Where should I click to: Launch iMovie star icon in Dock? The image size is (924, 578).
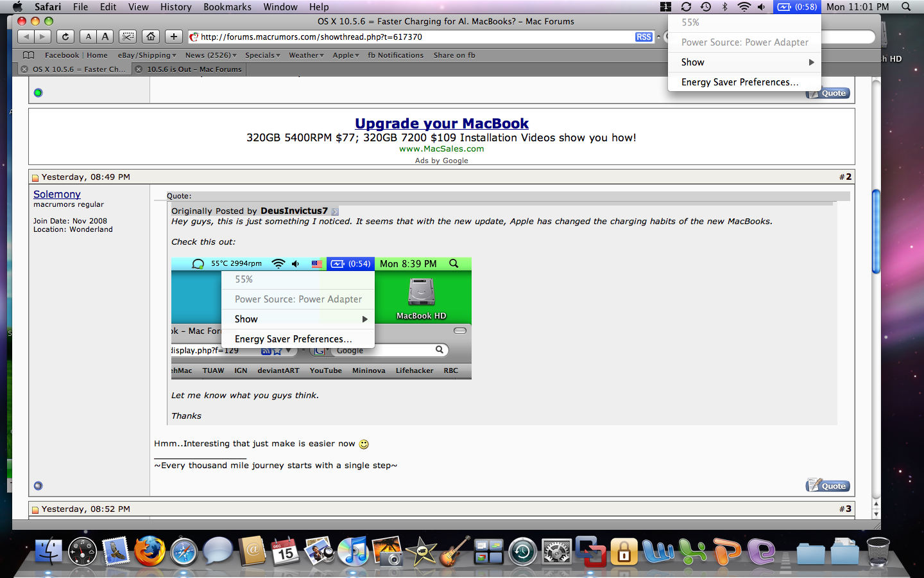click(421, 551)
